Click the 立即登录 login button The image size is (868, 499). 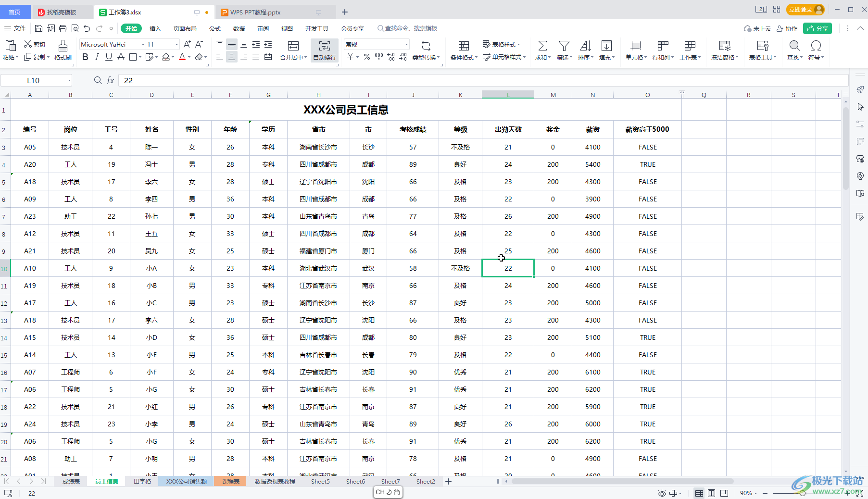(x=805, y=9)
